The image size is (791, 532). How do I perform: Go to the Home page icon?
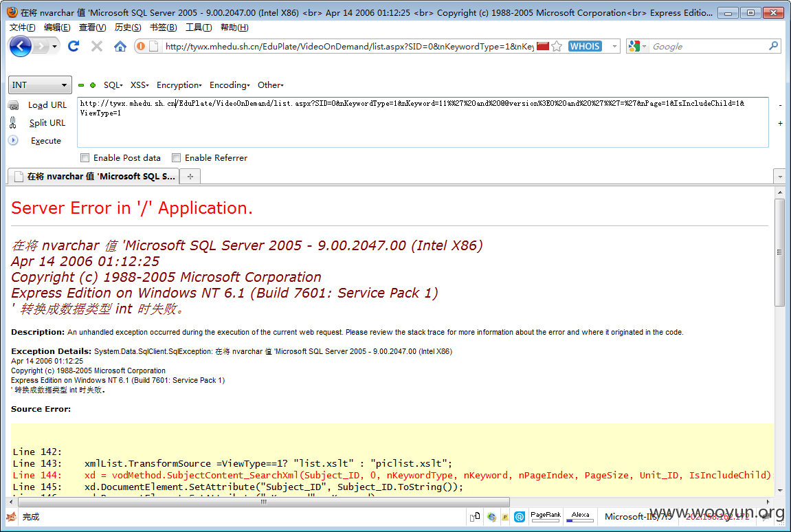pyautogui.click(x=120, y=47)
